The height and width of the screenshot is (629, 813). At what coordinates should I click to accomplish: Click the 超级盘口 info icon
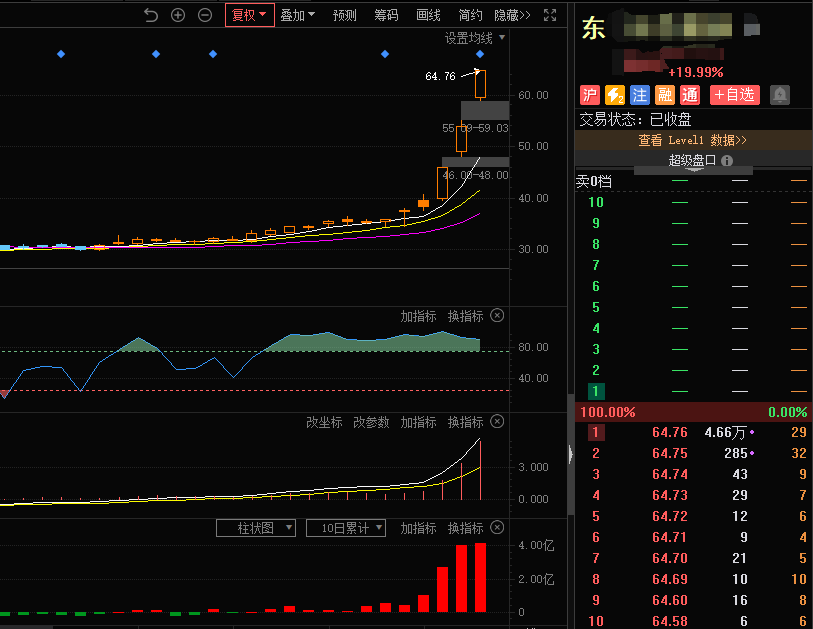727,160
